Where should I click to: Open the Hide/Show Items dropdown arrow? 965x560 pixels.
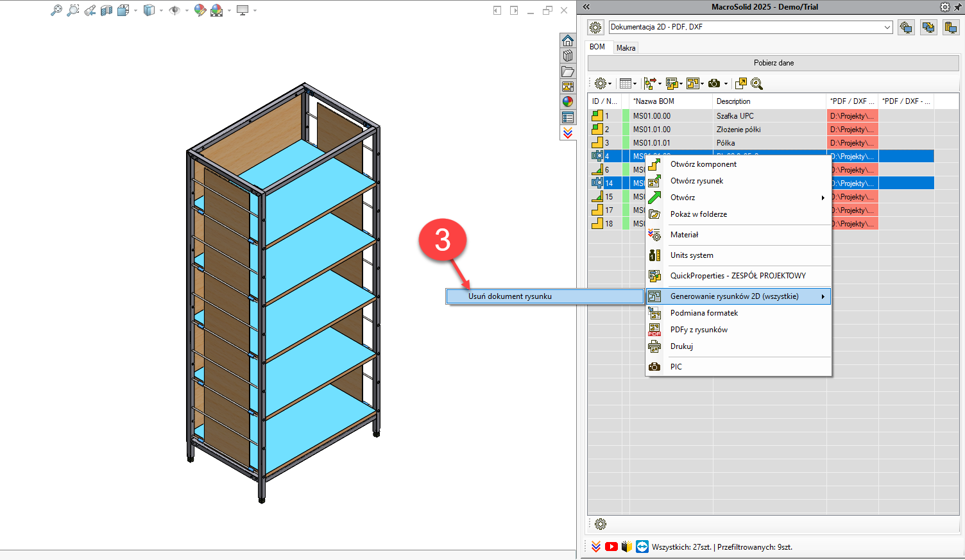tap(187, 11)
